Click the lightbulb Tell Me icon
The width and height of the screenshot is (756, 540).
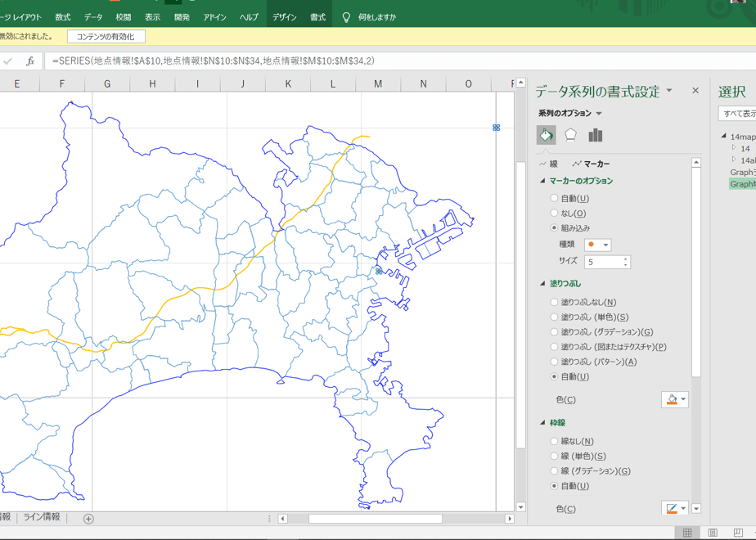(x=346, y=17)
